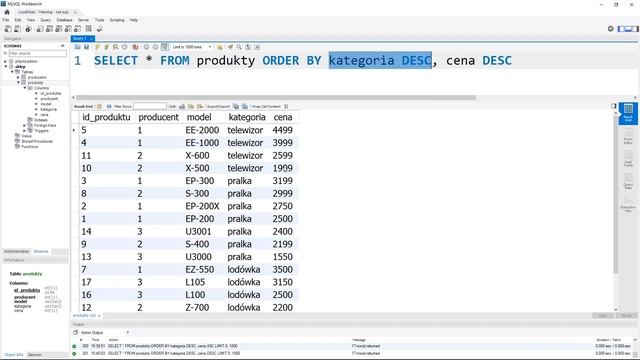Image resolution: width=640 pixels, height=360 pixels.
Task: Click the cena column header
Action: point(283,117)
